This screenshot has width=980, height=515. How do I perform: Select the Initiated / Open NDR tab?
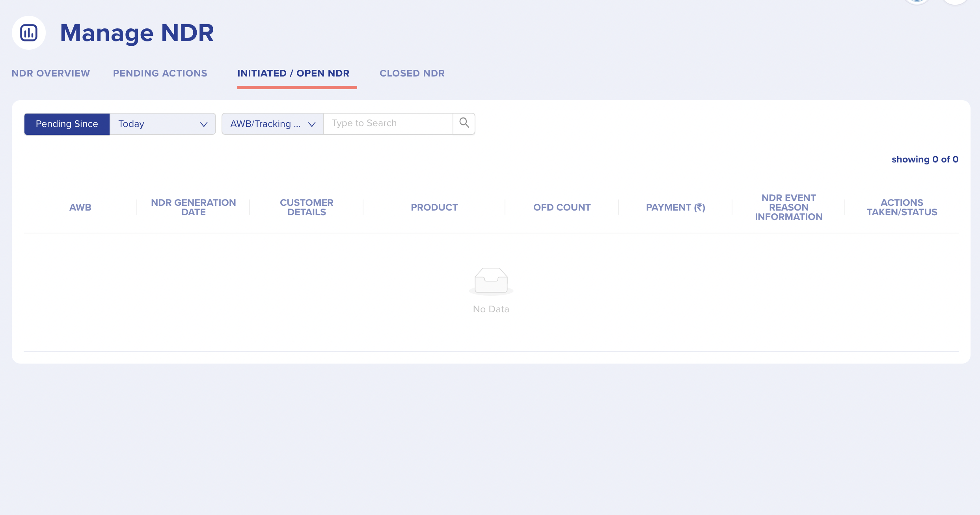tap(293, 73)
